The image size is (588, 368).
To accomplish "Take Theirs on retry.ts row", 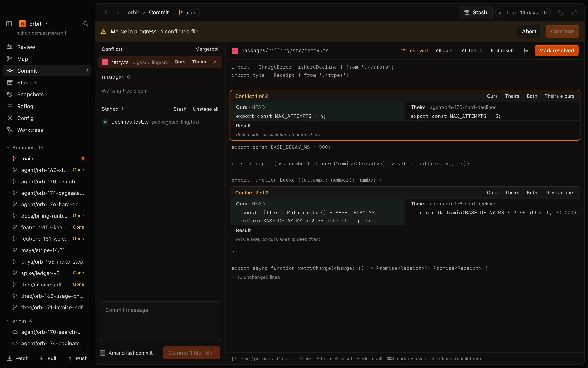I will click(x=199, y=62).
